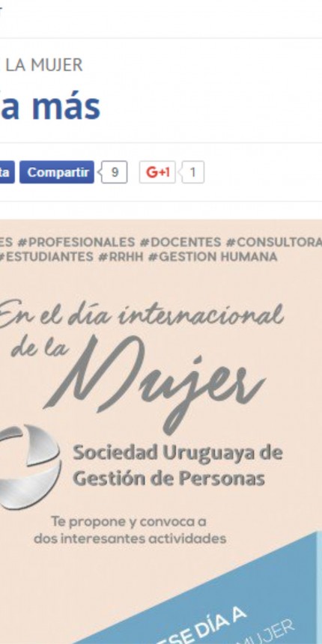Click the Google G+1 button
The image size is (322, 644).
[157, 172]
